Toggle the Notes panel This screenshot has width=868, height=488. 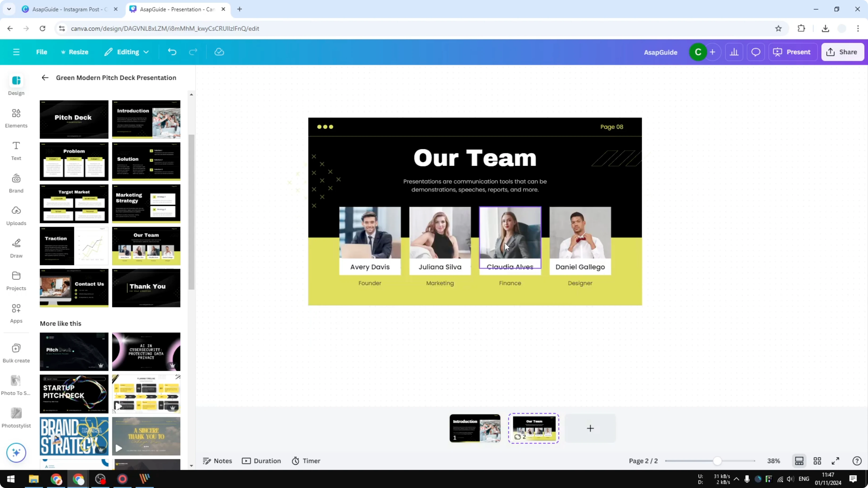tap(217, 461)
